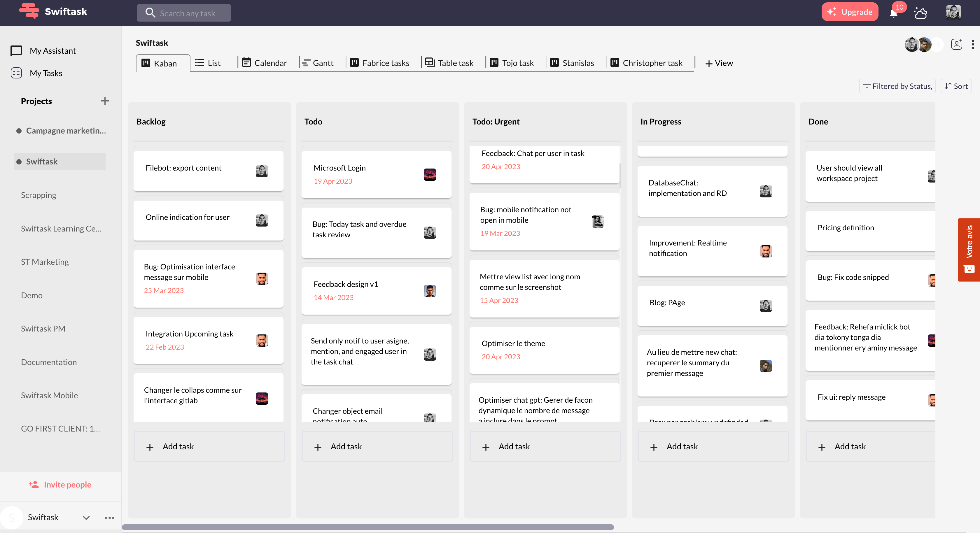Click the add member icon
This screenshot has height=533, width=980.
[x=956, y=45]
